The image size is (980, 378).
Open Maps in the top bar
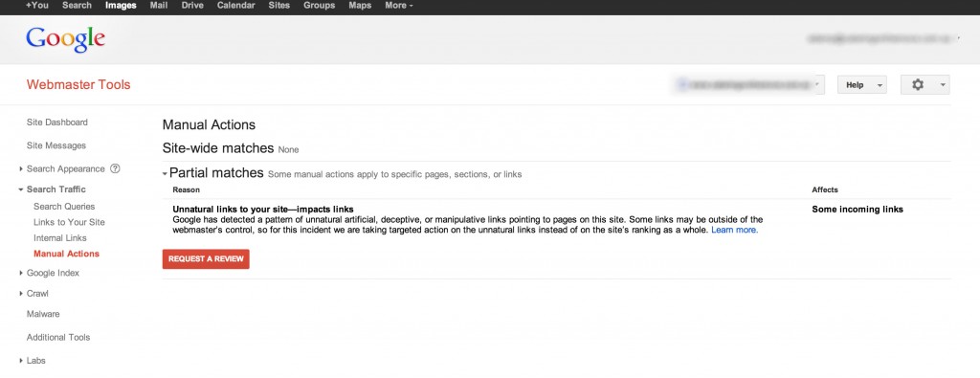[x=360, y=6]
